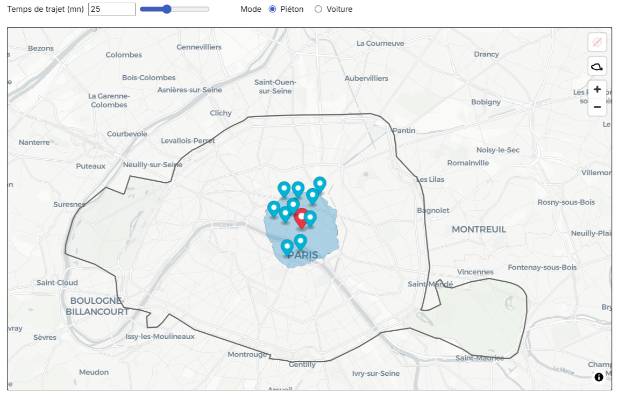Click the pink erase drawing button

click(597, 42)
